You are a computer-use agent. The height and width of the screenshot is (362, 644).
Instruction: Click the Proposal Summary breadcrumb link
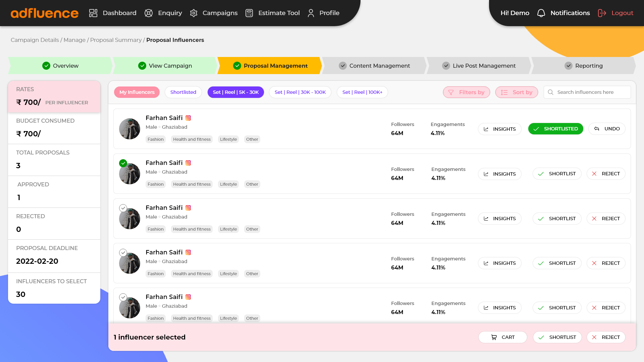[x=116, y=40]
